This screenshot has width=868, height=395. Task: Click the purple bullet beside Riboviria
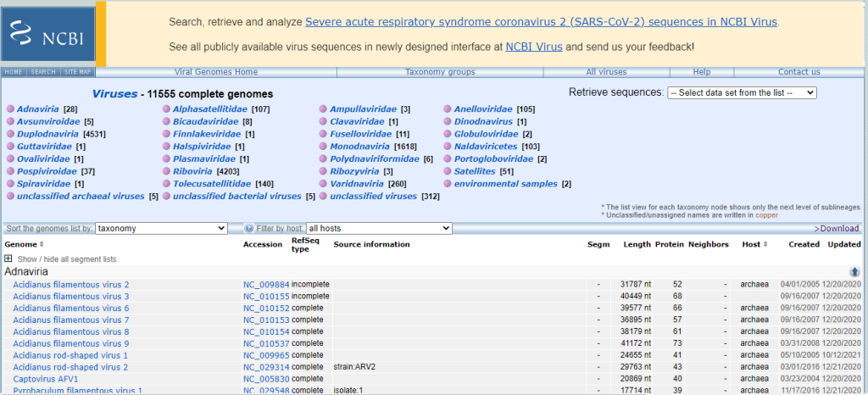(167, 171)
